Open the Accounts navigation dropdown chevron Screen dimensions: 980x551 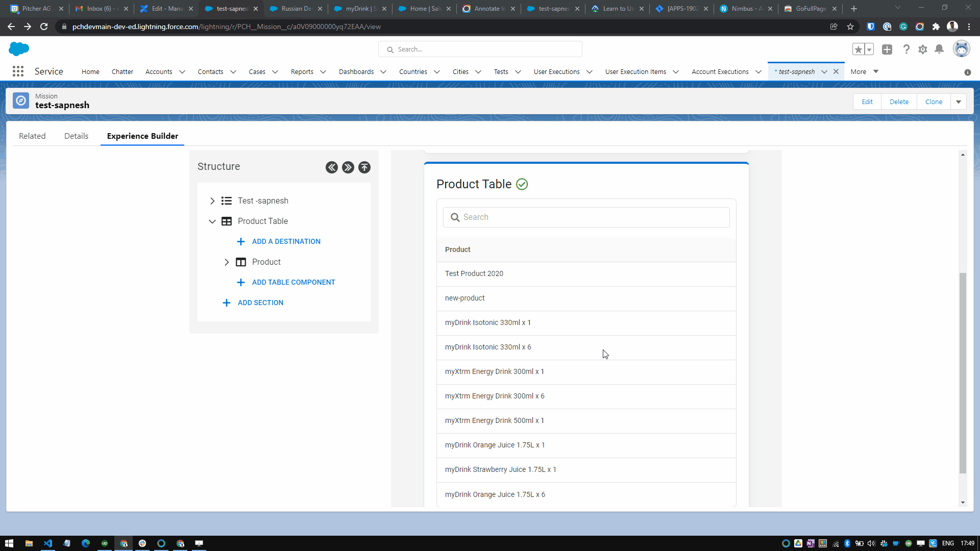coord(182,72)
